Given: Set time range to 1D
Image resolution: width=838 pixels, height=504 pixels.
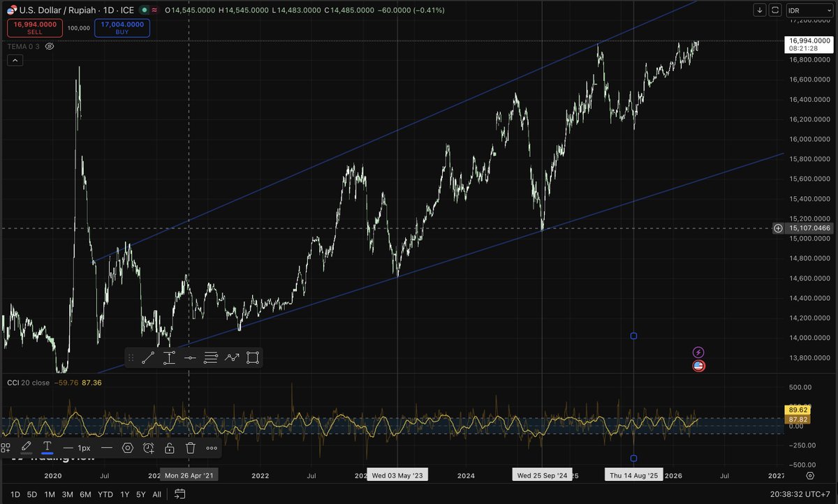Looking at the screenshot, I should pyautogui.click(x=14, y=494).
